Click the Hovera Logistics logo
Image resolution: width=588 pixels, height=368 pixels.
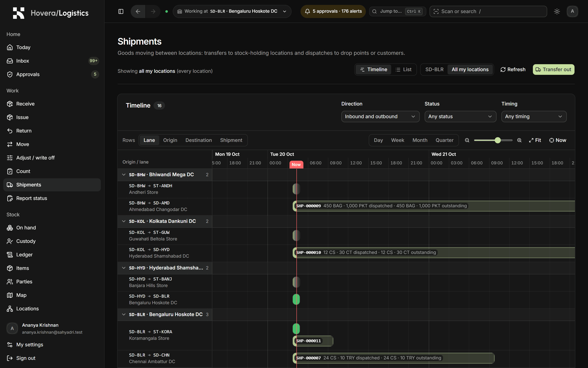click(51, 13)
